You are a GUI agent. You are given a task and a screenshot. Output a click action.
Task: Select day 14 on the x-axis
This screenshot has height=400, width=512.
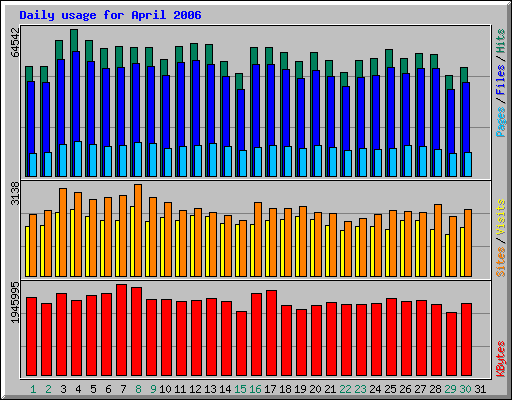pos(225,389)
